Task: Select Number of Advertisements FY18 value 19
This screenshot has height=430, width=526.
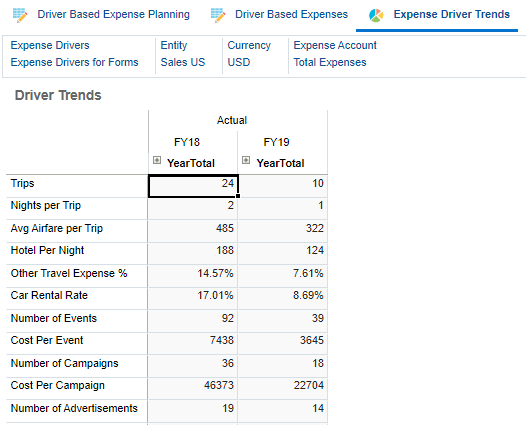Action: pyautogui.click(x=193, y=411)
